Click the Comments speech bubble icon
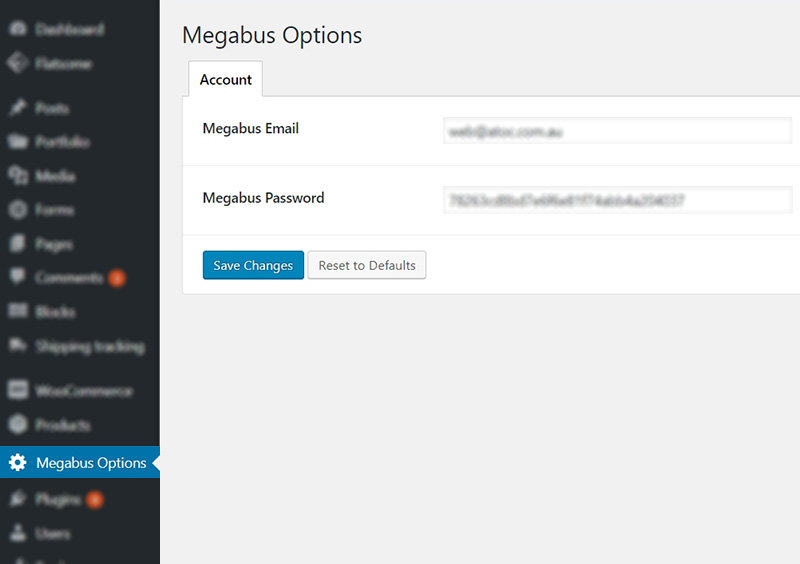The height and width of the screenshot is (564, 800). pyautogui.click(x=18, y=276)
